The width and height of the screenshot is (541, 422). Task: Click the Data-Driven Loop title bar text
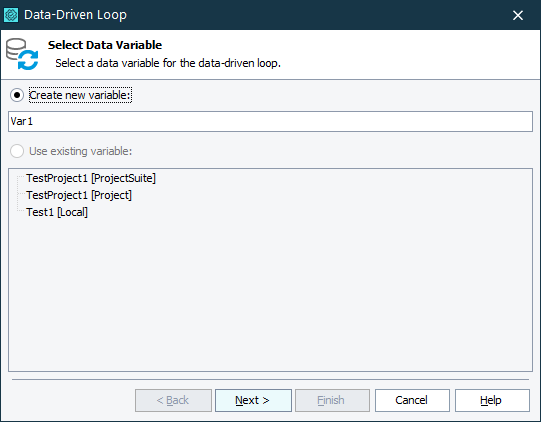point(75,15)
